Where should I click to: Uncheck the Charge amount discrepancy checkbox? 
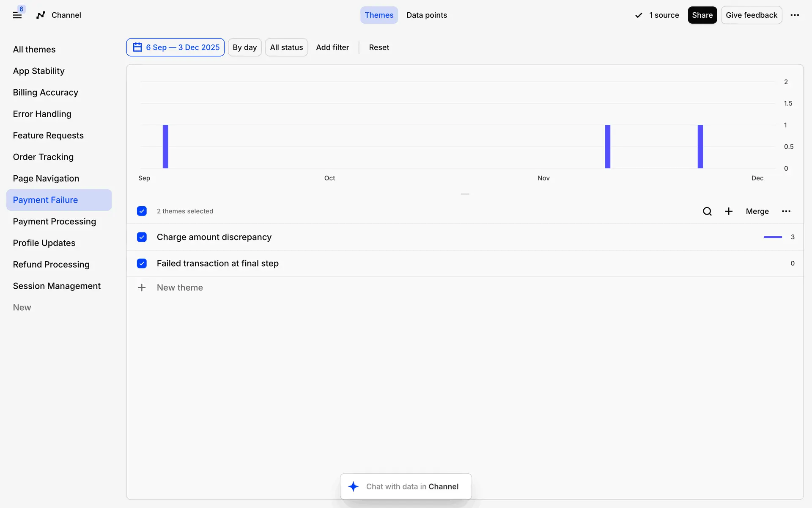142,237
